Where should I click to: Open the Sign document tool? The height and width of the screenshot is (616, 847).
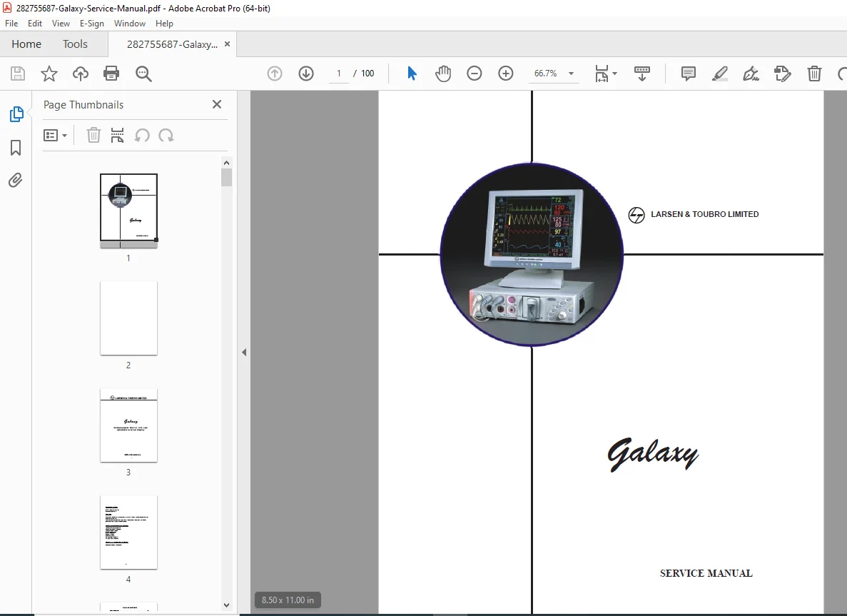point(751,74)
